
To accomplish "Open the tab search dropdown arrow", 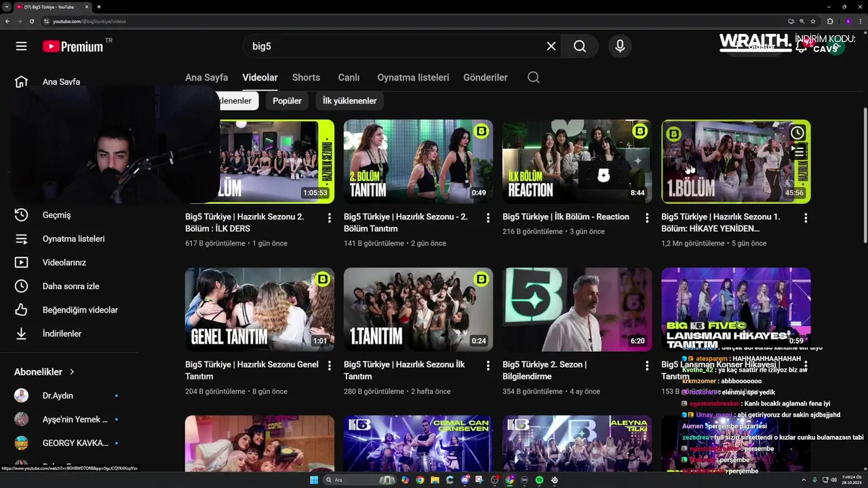I will [7, 7].
